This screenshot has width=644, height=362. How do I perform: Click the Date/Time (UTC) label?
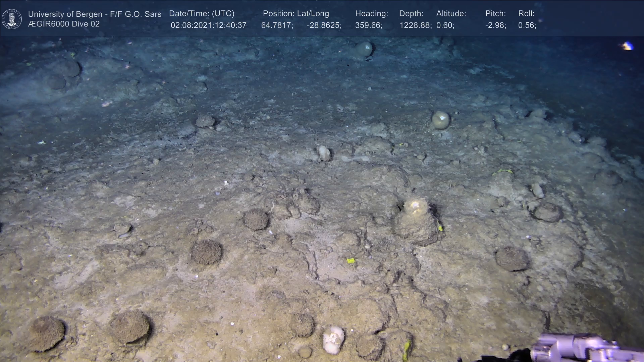[202, 14]
